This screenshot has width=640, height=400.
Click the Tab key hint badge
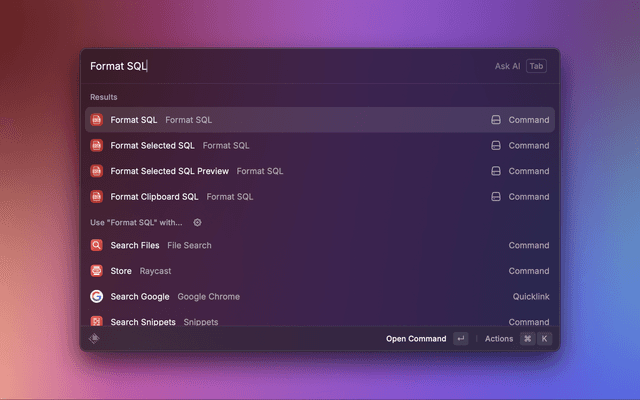point(537,66)
